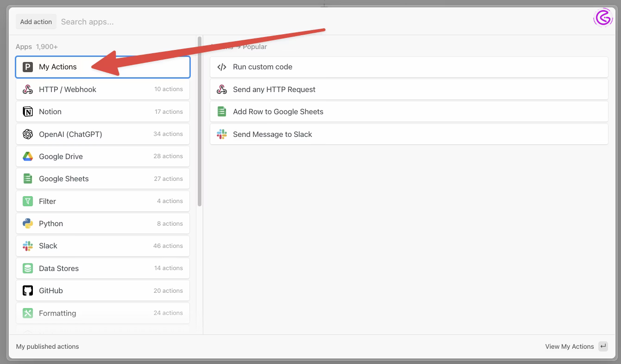621x364 pixels.
Task: Open My published actions
Action: [x=47, y=346]
